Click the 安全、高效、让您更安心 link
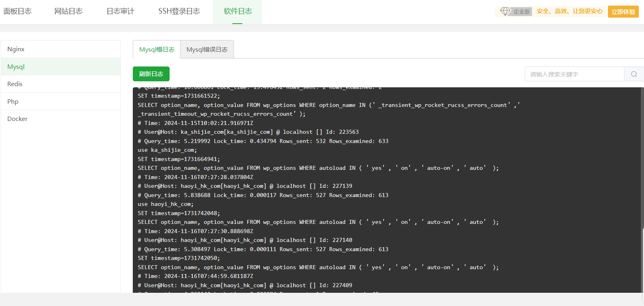644x306 pixels. (x=570, y=11)
